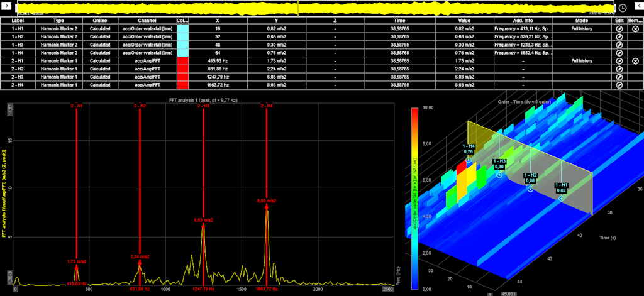Click the 2500 maximum frequency axis value
Screen dimensions: 644x296
[x=387, y=290]
